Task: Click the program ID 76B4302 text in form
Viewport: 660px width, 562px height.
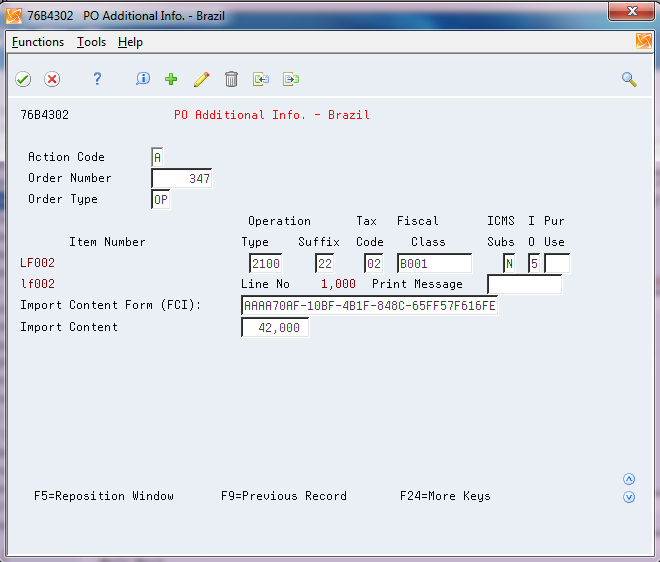Action: [45, 115]
